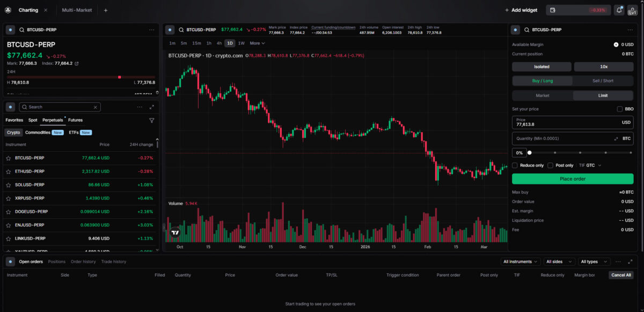
Task: Favorite DOGEUSD-PERP with its star
Action: click(8, 212)
